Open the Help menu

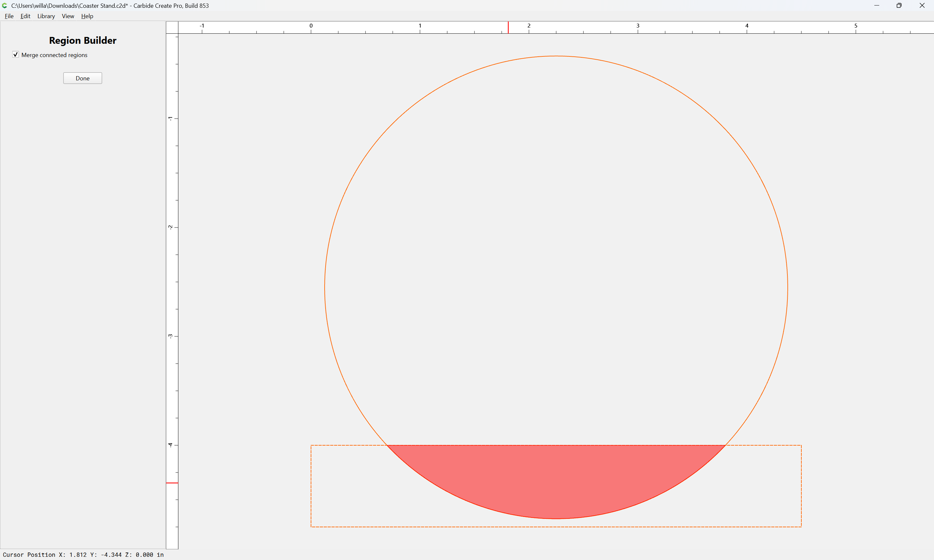pyautogui.click(x=87, y=16)
